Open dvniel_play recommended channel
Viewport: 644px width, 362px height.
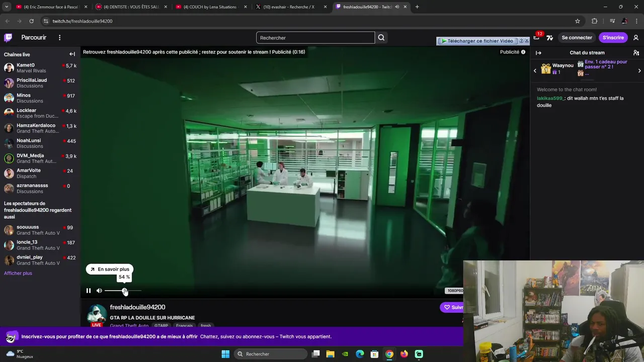40,260
